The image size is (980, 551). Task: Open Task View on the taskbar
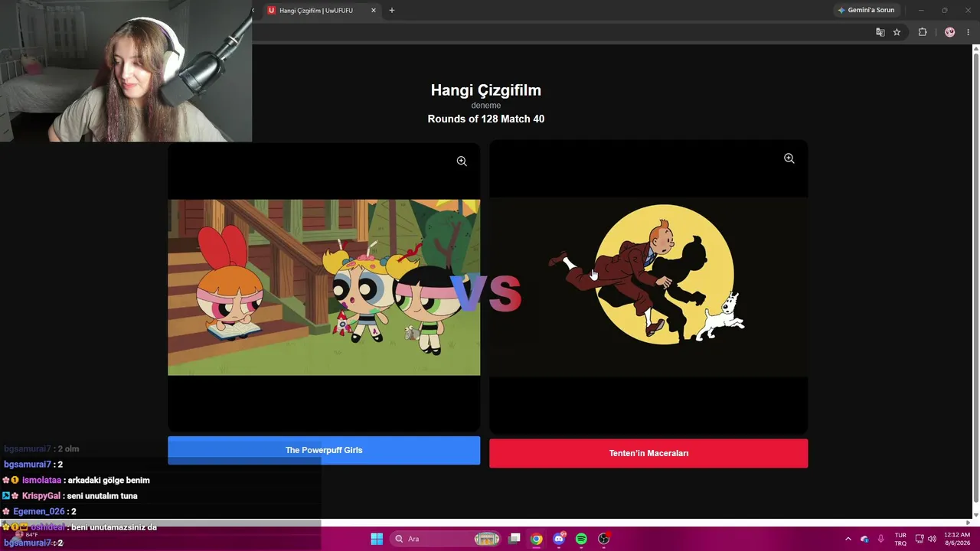coord(514,539)
